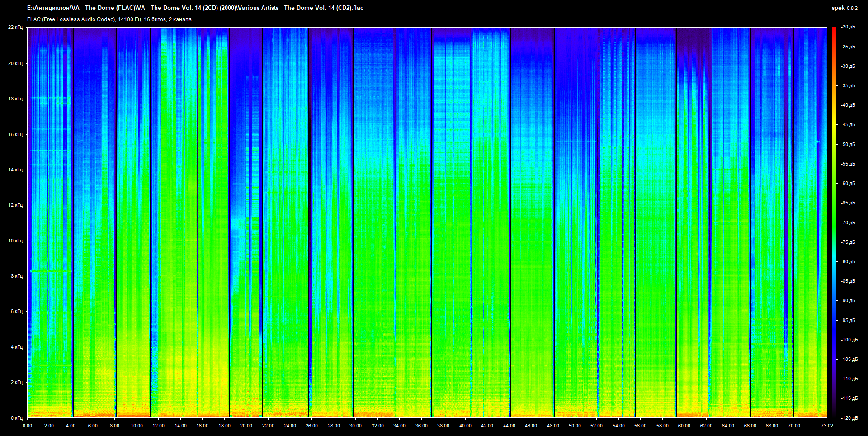Click the file path title text

[195, 8]
